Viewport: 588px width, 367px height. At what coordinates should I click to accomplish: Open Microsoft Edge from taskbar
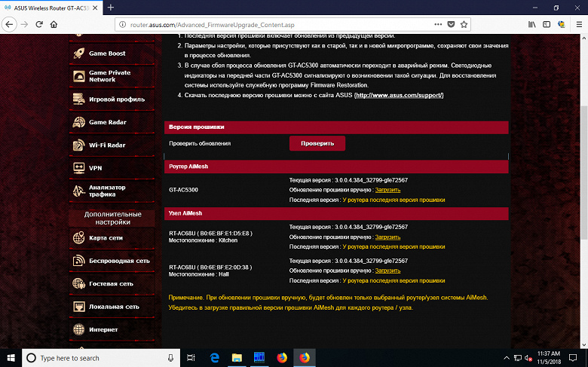tap(215, 358)
